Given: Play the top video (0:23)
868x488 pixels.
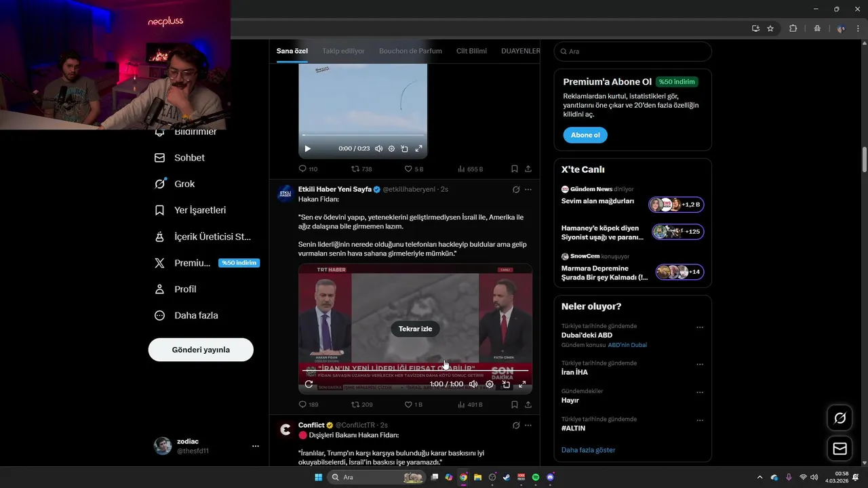Looking at the screenshot, I should point(307,148).
